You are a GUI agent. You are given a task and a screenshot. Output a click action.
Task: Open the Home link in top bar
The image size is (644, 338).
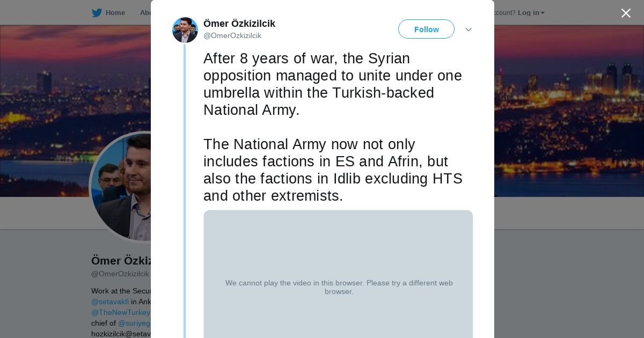pyautogui.click(x=115, y=13)
